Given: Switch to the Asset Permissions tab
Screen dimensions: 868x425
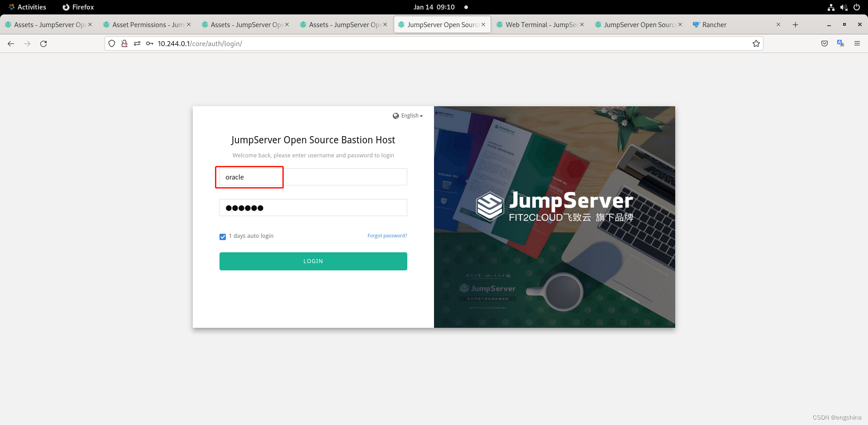Looking at the screenshot, I should (147, 25).
